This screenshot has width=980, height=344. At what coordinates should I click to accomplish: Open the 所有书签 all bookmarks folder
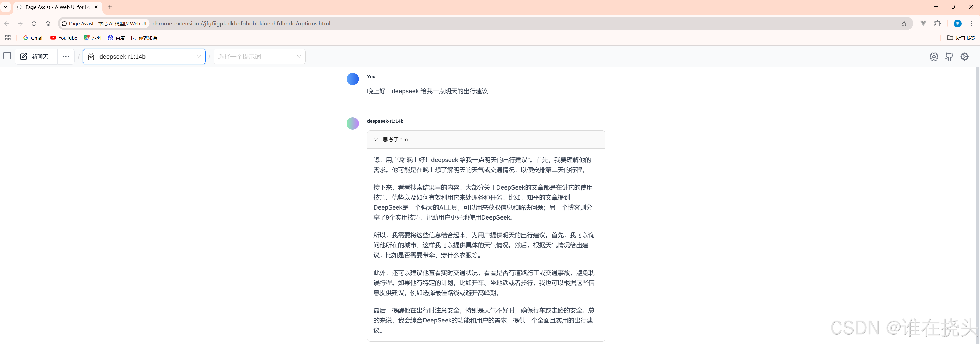coord(961,38)
